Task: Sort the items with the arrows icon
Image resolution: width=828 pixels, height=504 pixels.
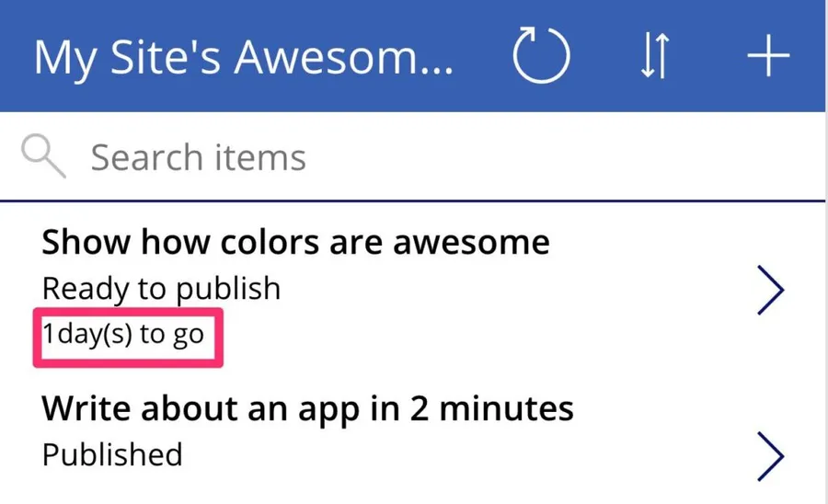Action: [x=654, y=57]
